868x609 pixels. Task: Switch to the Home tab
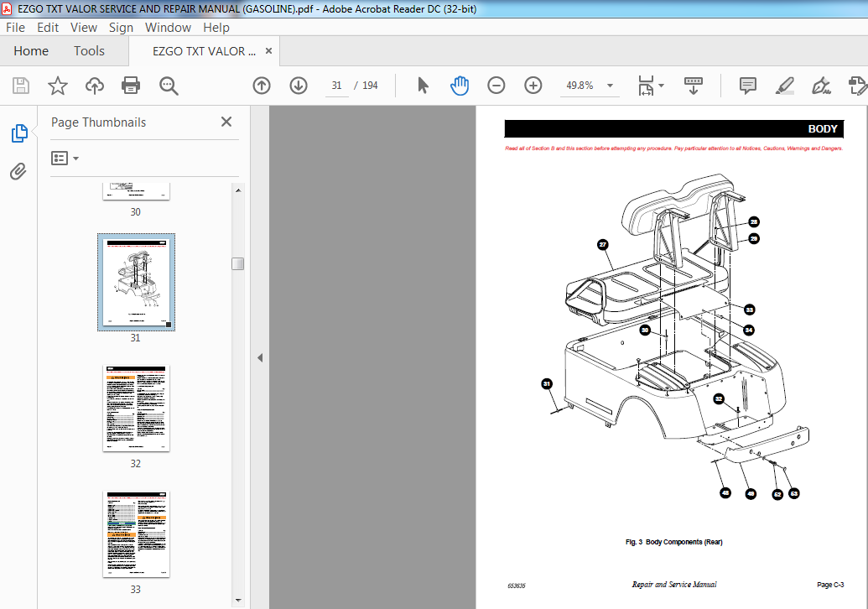pyautogui.click(x=31, y=51)
